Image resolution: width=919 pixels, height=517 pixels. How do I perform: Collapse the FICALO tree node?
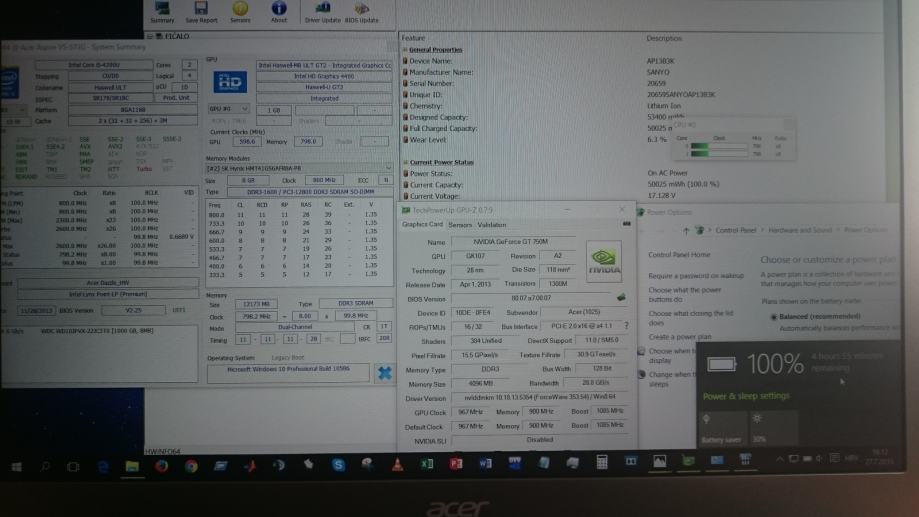pyautogui.click(x=150, y=36)
